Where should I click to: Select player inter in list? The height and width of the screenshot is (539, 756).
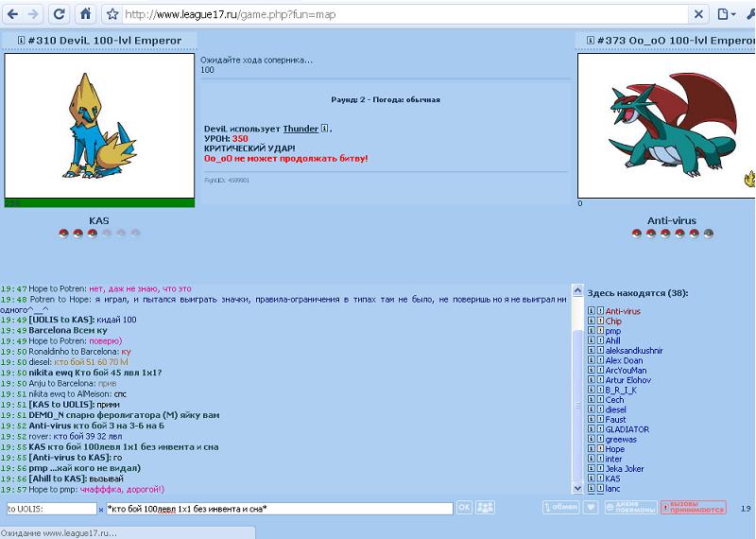pos(613,459)
